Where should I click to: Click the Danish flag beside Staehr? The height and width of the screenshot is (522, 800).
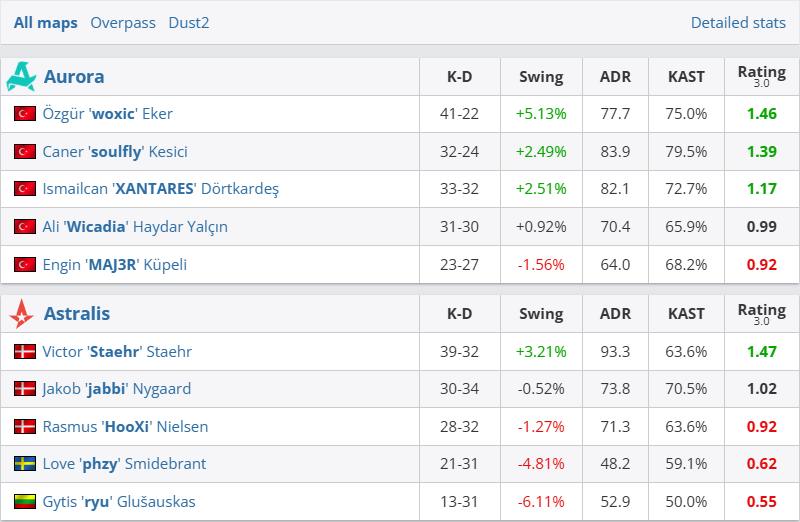tap(25, 352)
